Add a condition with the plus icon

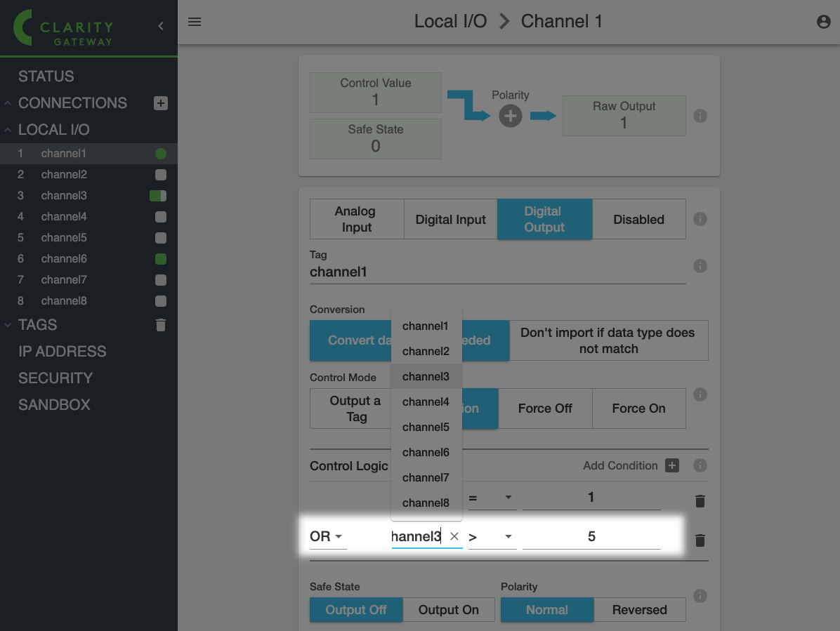point(672,465)
